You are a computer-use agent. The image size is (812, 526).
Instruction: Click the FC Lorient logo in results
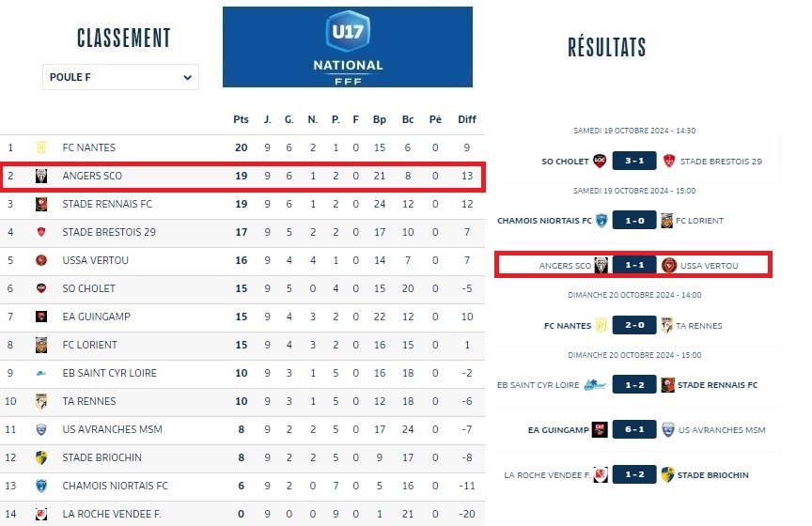(669, 221)
